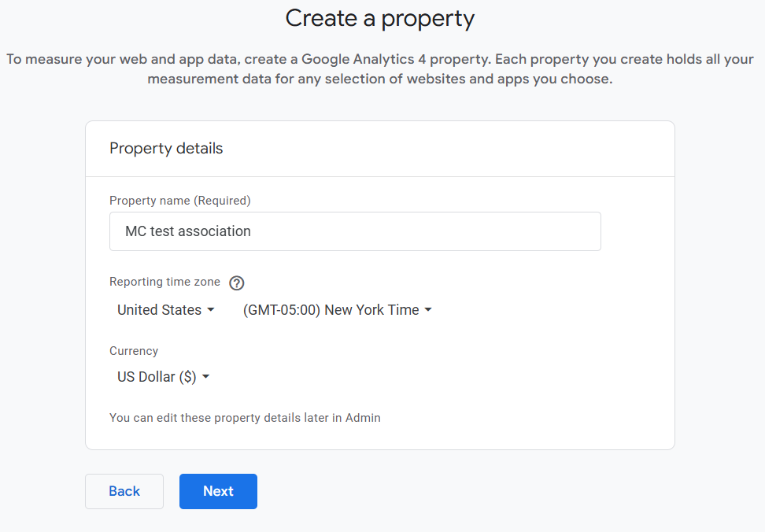This screenshot has width=765, height=532.
Task: Click the arrow beside United States
Action: pos(211,309)
